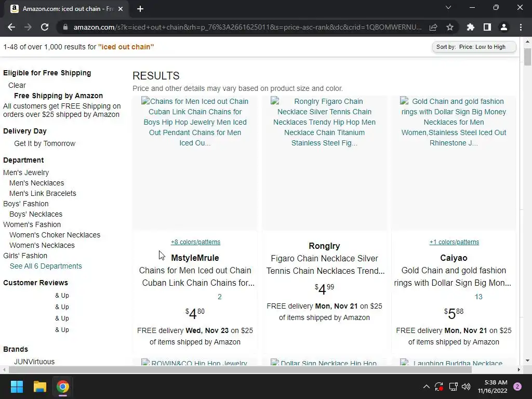This screenshot has height=399, width=532.
Task: Open Ronglry Figaro Chain Necklace title link
Action: tap(325, 264)
